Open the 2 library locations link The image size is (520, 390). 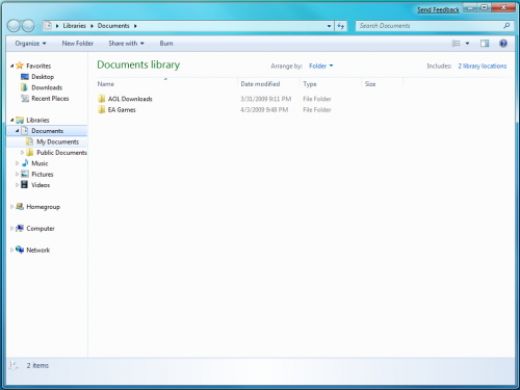click(482, 66)
